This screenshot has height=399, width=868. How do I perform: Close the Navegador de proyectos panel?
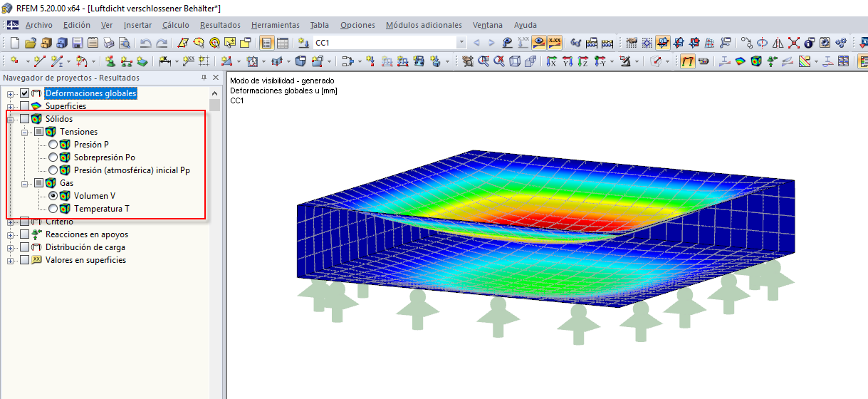tap(216, 78)
